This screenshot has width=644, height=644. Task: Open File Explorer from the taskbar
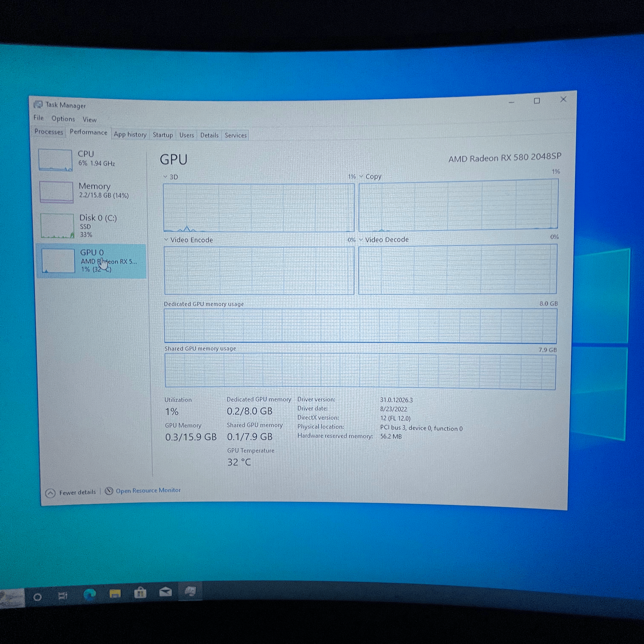[x=115, y=594]
